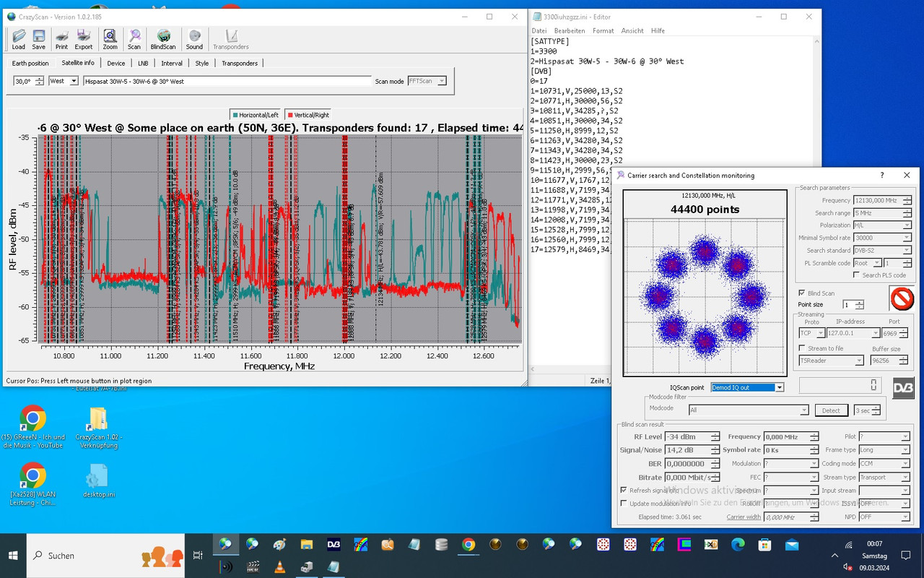Open the desktop.ini file icon
This screenshot has height=578, width=924.
coord(98,480)
